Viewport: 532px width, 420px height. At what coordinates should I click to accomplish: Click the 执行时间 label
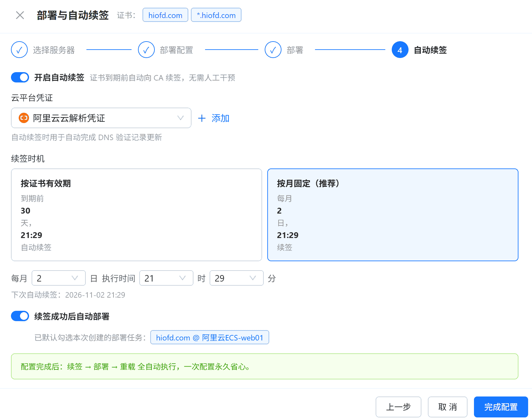click(x=119, y=278)
